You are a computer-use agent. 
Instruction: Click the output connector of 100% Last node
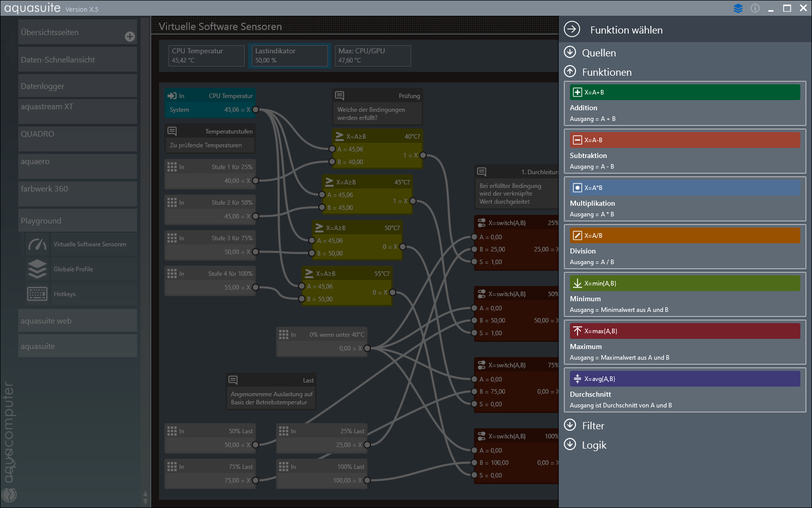click(367, 481)
